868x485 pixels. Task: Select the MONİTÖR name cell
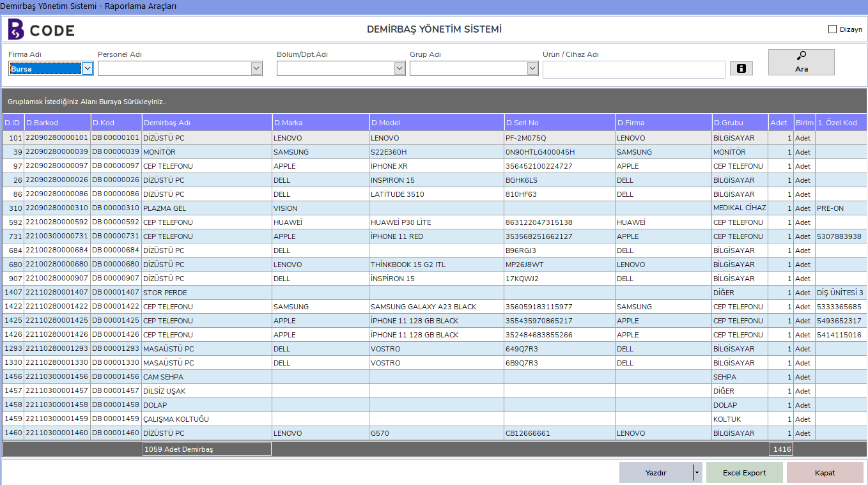207,152
